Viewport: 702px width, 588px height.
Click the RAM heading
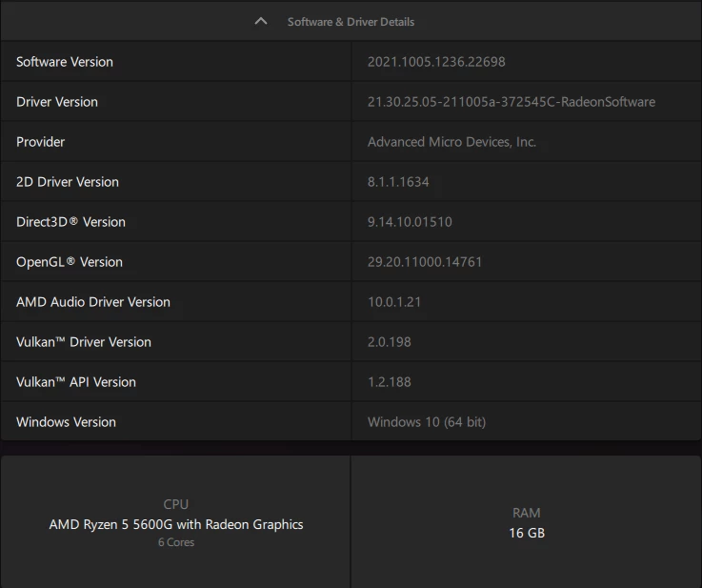point(527,513)
